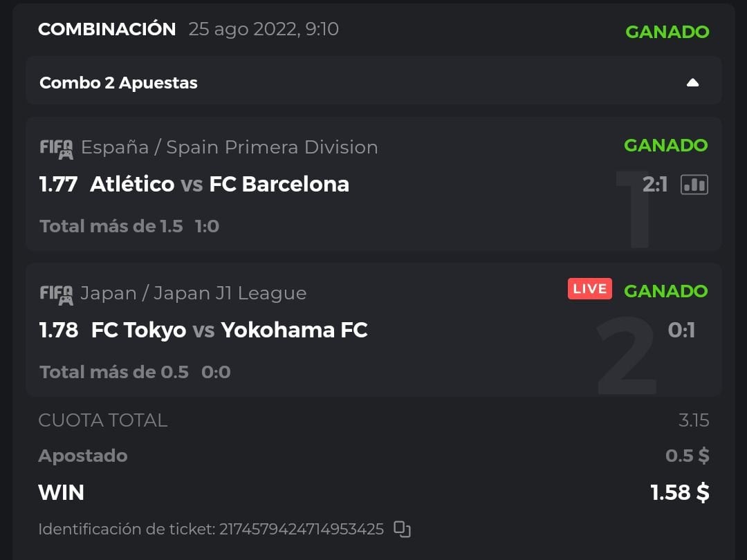Click the top GANADO status label

point(667,32)
